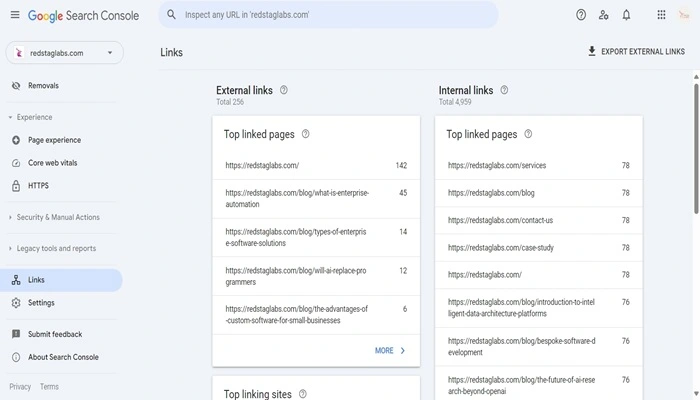The image size is (700, 400).
Task: Click the URL inspection search field
Action: [330, 15]
